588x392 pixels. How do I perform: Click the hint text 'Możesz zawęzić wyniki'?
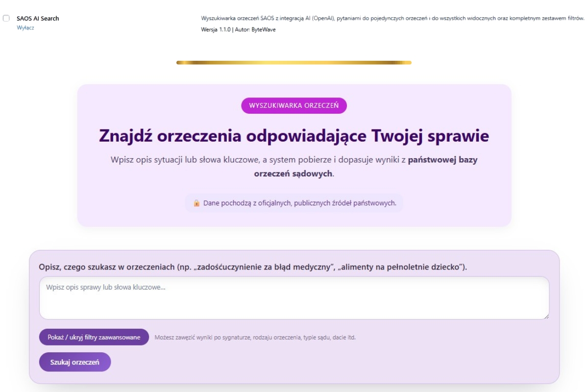coord(255,337)
